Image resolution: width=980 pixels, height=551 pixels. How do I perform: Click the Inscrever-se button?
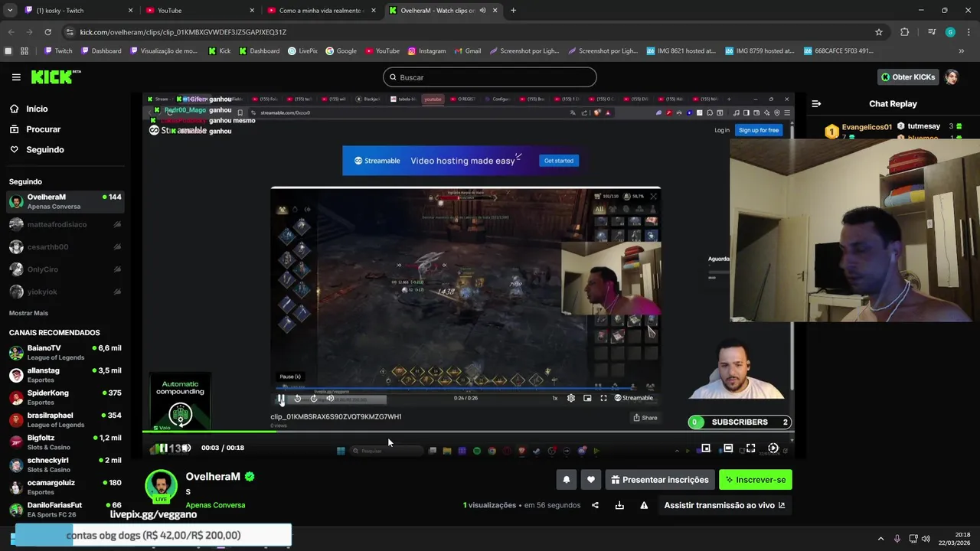pos(756,480)
